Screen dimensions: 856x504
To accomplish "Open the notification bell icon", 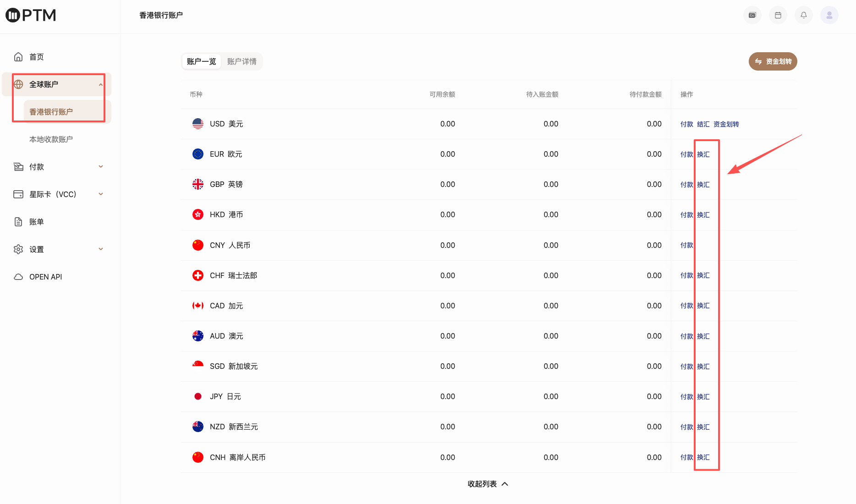I will [x=804, y=15].
